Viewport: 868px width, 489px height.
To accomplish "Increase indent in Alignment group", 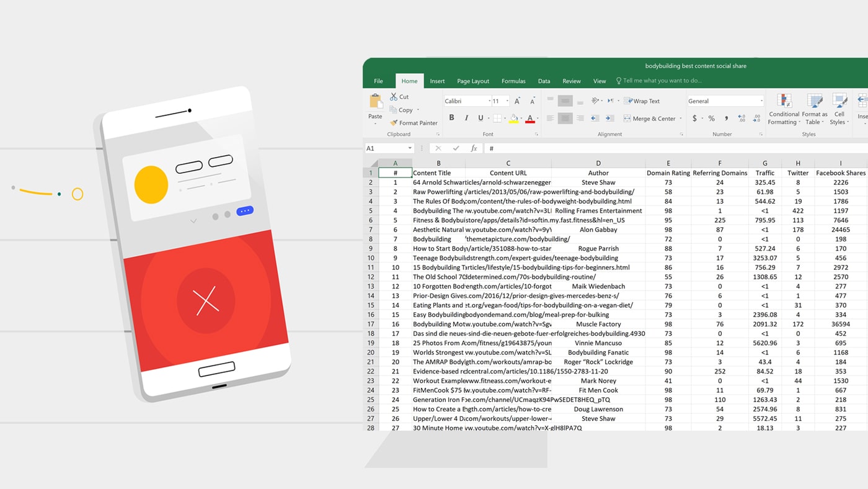I will point(610,118).
